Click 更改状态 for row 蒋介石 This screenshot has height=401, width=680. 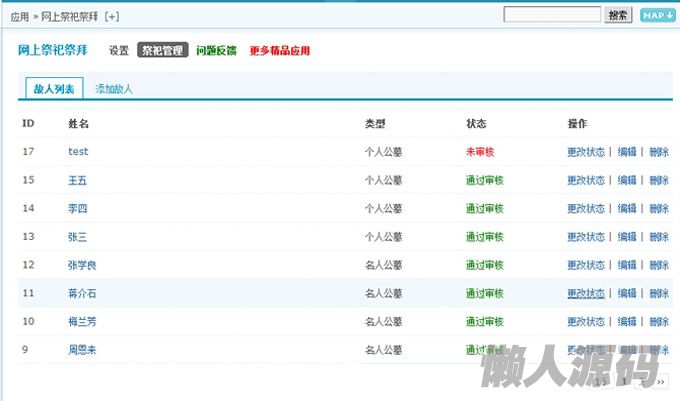point(586,293)
